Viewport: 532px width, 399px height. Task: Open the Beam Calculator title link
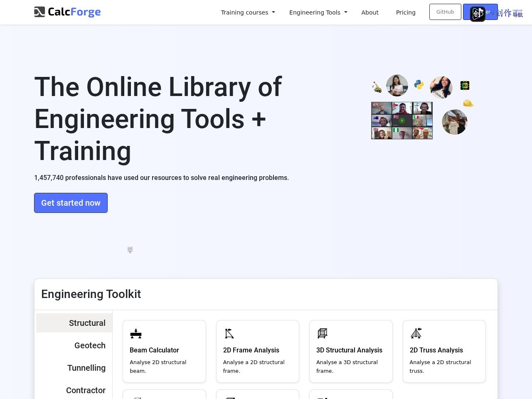coord(154,350)
